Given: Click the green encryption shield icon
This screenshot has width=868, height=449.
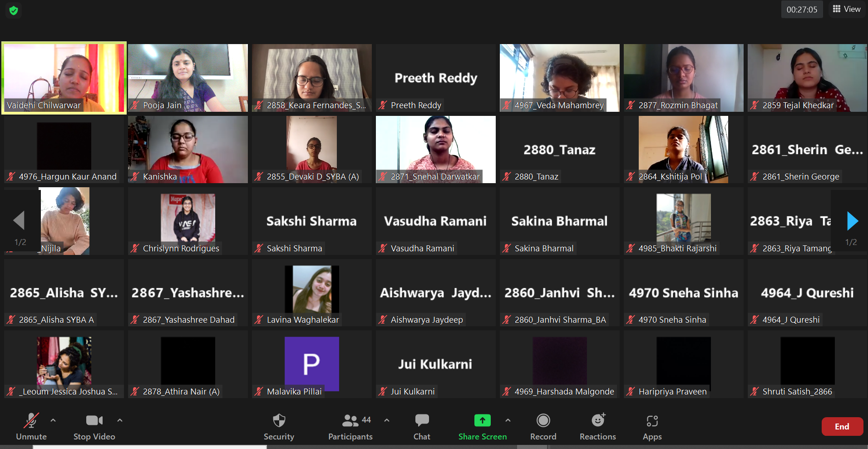Looking at the screenshot, I should click(x=14, y=10).
